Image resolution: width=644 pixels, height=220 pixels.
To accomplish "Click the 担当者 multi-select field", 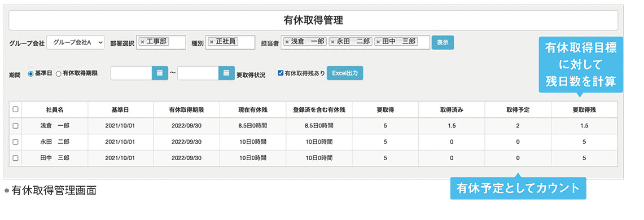I will coord(356,42).
